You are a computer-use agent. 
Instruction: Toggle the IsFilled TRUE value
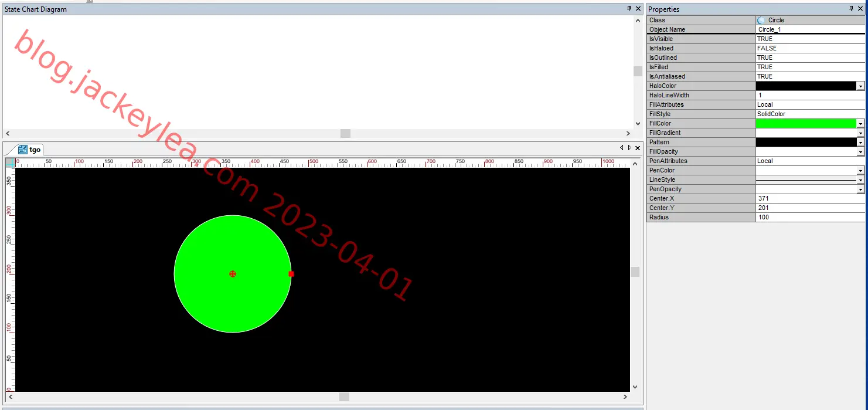coord(811,67)
